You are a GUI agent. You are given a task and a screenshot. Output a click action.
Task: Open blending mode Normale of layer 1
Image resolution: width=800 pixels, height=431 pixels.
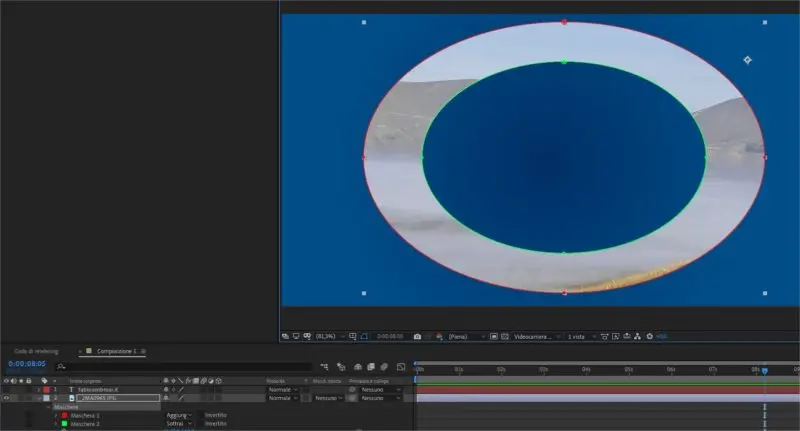tap(283, 390)
